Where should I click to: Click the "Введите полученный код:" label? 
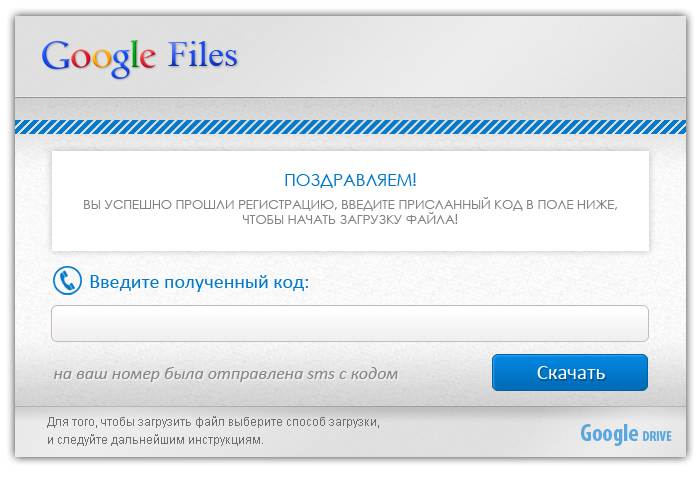tap(199, 282)
